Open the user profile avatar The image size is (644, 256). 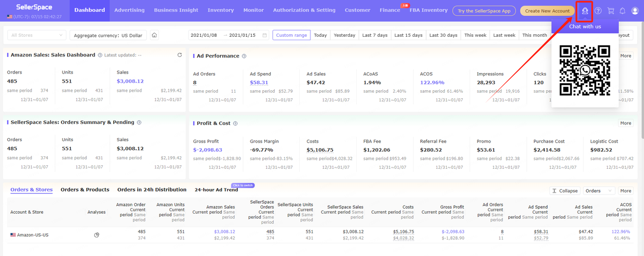634,11
